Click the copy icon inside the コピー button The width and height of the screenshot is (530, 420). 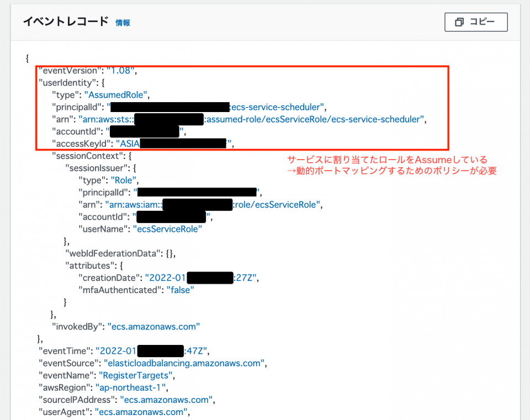[459, 22]
